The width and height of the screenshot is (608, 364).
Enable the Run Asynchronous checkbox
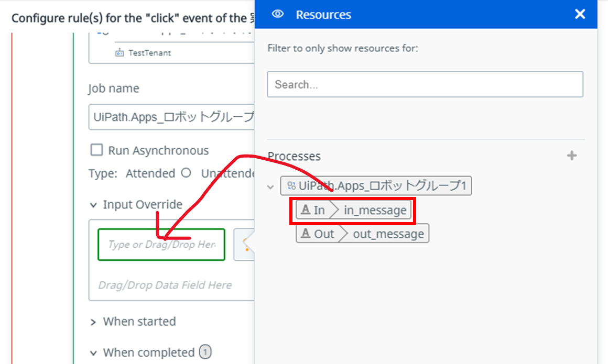[96, 150]
